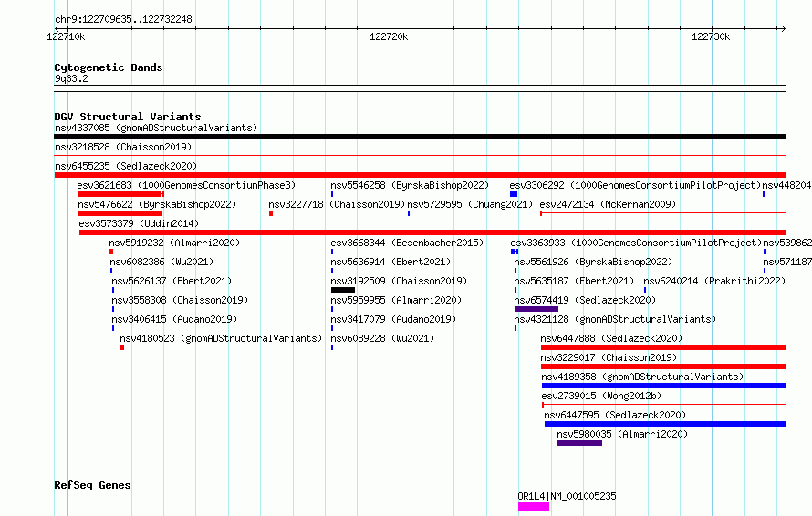The image size is (812, 516).
Task: Select nsv6082386 (Wu2021) variant
Action: [x=161, y=262]
